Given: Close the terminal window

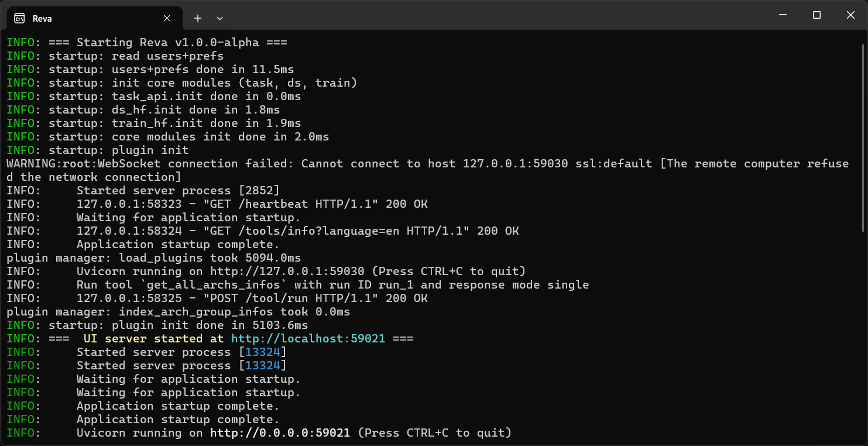Looking at the screenshot, I should [850, 15].
